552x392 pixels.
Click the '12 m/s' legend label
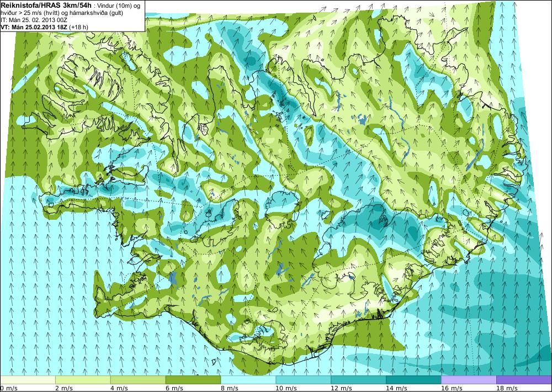pyautogui.click(x=341, y=388)
